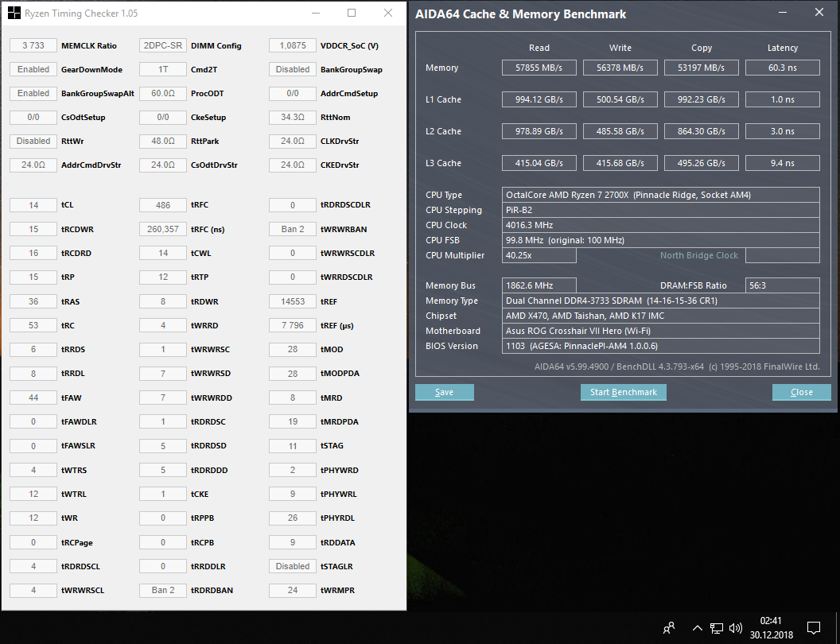The image size is (840, 644).
Task: Open the People icon in the taskbar
Action: 668,628
